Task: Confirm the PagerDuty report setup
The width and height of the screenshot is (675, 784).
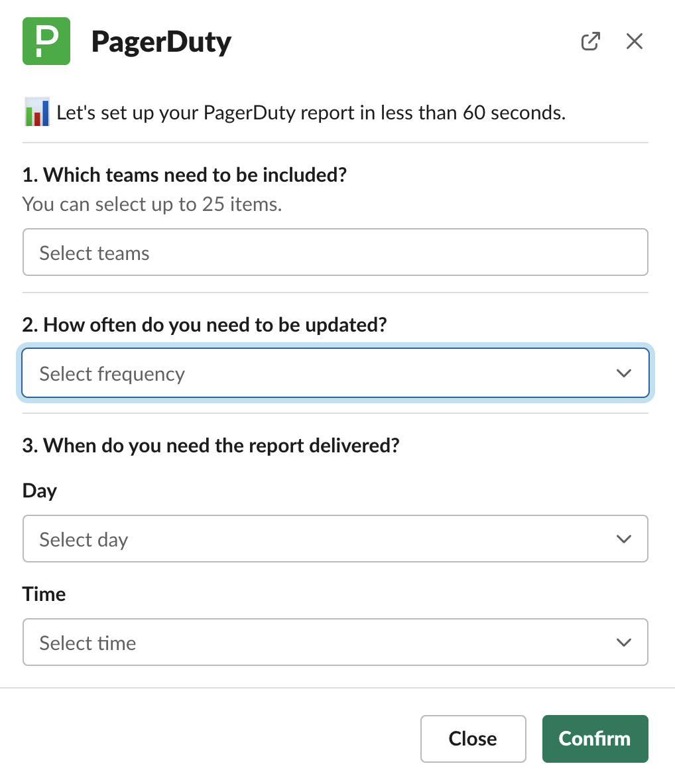Action: [595, 738]
